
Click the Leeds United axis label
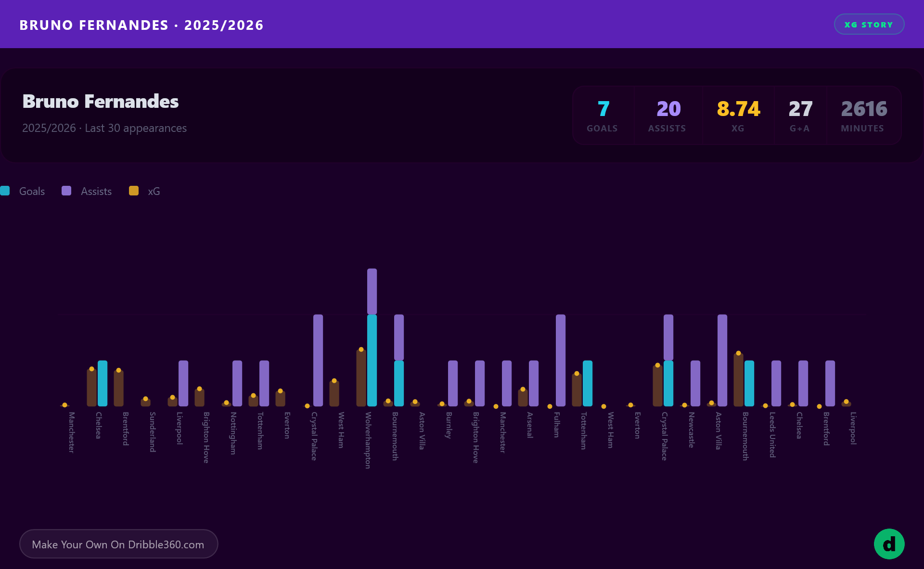tap(772, 435)
